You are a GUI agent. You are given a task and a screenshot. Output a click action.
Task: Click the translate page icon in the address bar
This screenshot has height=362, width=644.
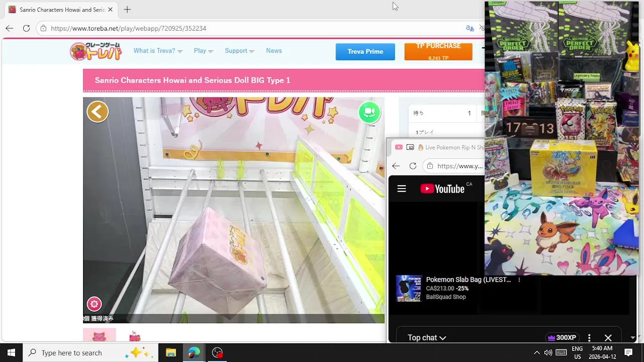[x=470, y=28]
